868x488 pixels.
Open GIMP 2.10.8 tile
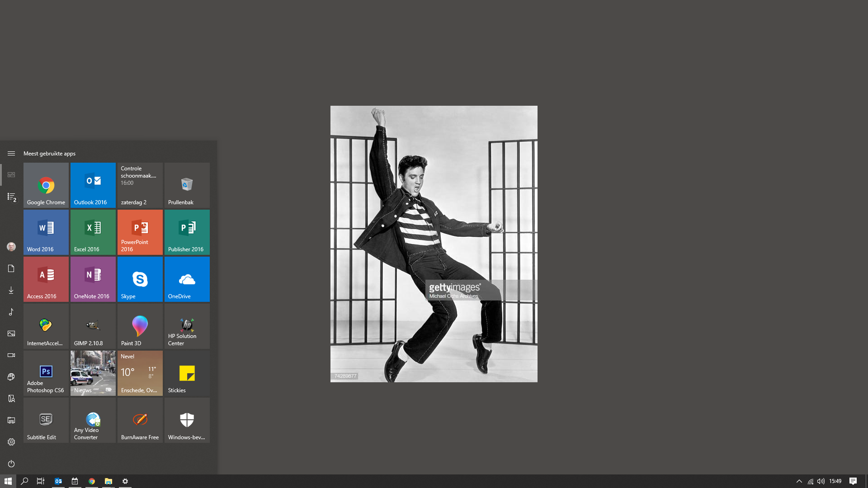point(93,326)
